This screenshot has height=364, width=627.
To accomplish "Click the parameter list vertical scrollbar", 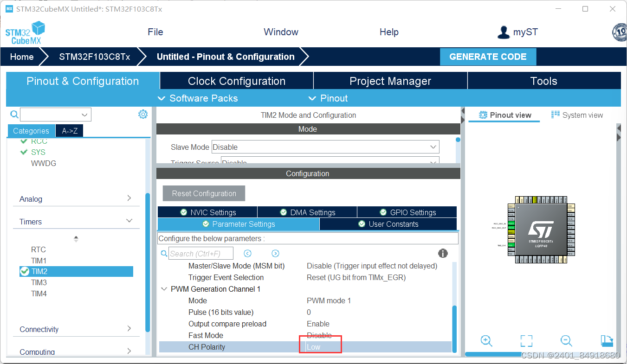I will 454,328.
